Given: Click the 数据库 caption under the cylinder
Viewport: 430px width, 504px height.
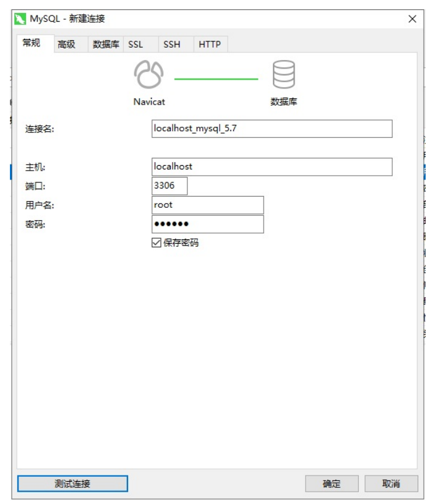Looking at the screenshot, I should pos(283,102).
